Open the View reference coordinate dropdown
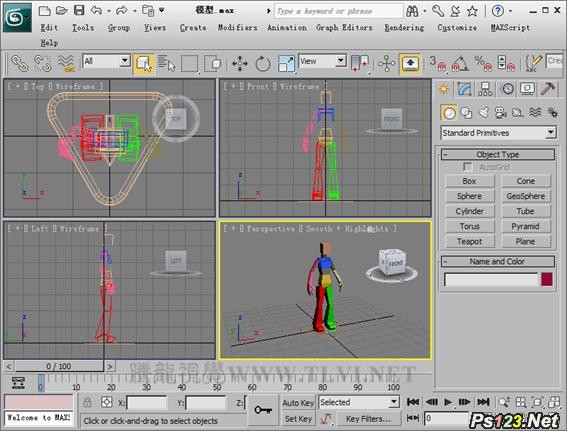567x431 pixels. point(340,61)
